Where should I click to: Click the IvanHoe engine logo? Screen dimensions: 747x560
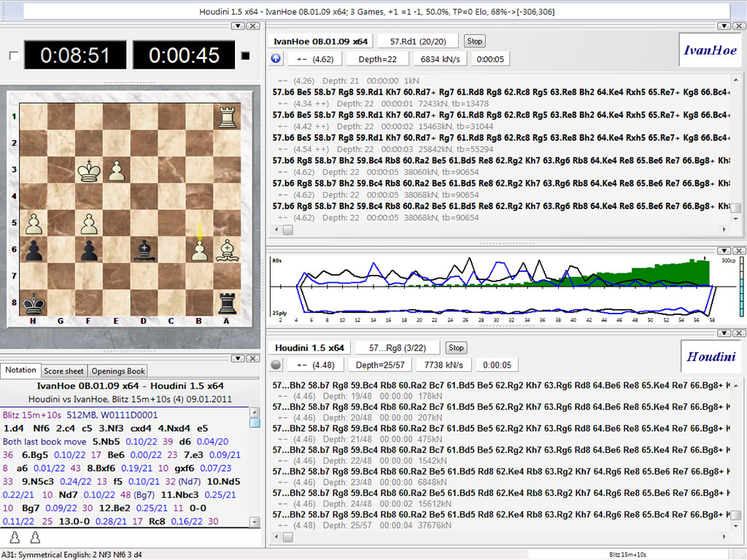click(710, 50)
